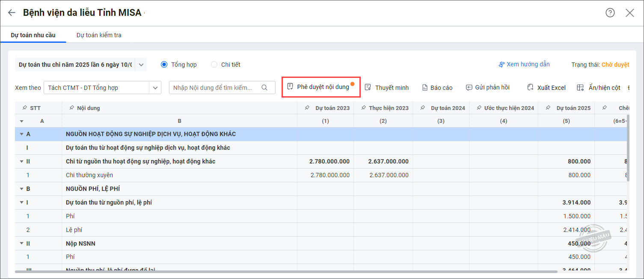This screenshot has height=279, width=644.
Task: Switch to Dự toán kiểm tra tab
Action: click(99, 35)
